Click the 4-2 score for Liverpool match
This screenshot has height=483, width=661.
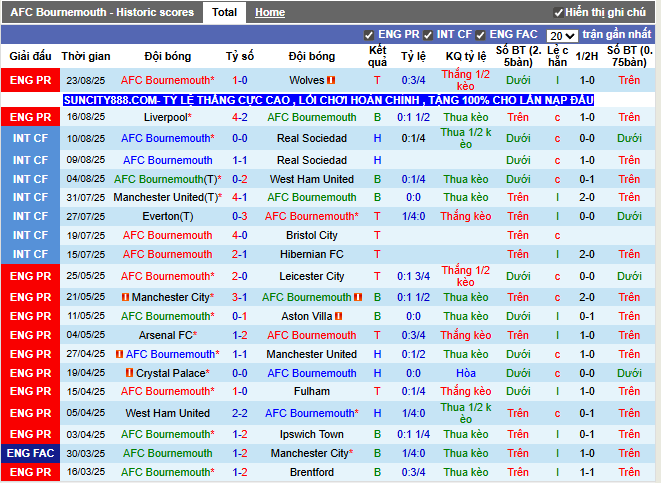click(x=239, y=117)
